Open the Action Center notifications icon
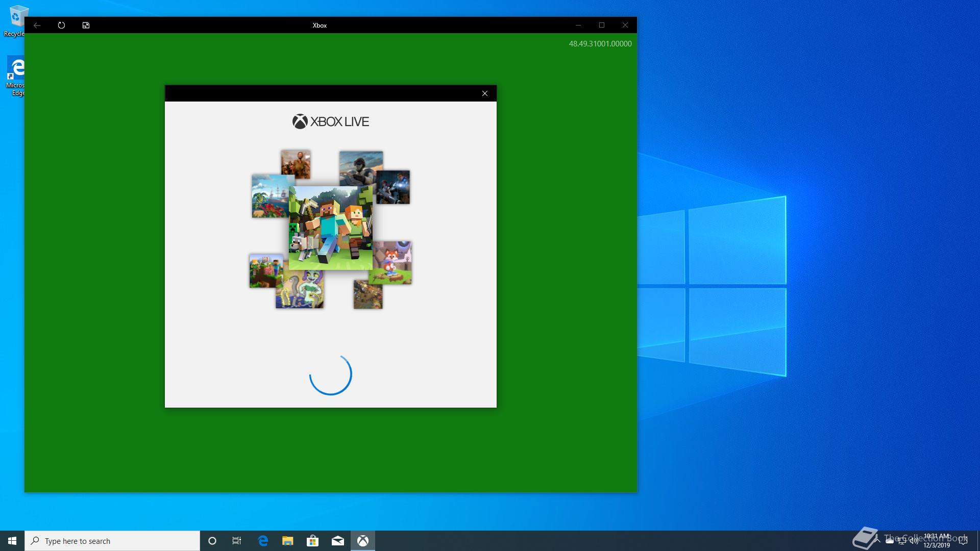This screenshot has height=551, width=980. point(963,541)
